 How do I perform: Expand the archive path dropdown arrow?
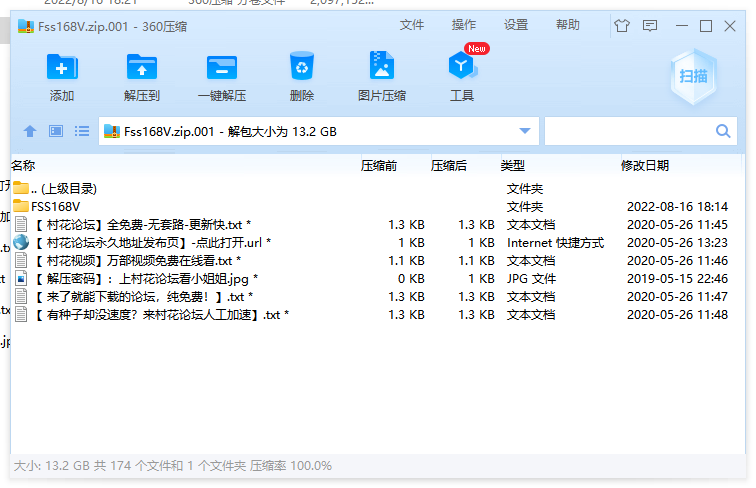[x=525, y=131]
